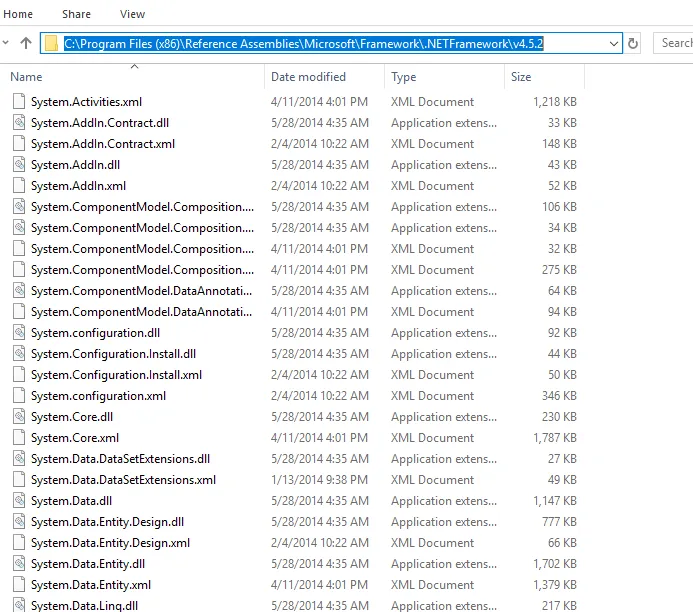Screen dimensions: 693x612
Task: Click the System.Data.Entity.xml file name
Action: click(x=91, y=585)
